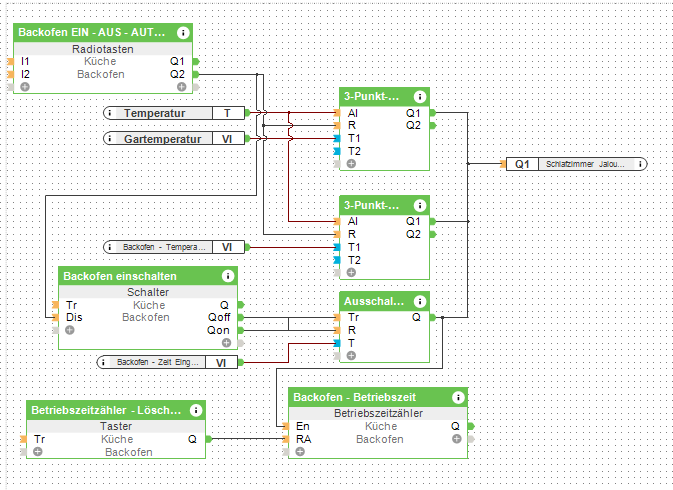Screen dimensions: 673x490
Task: Click the Backofen - Tempera... label
Action: pos(164,247)
